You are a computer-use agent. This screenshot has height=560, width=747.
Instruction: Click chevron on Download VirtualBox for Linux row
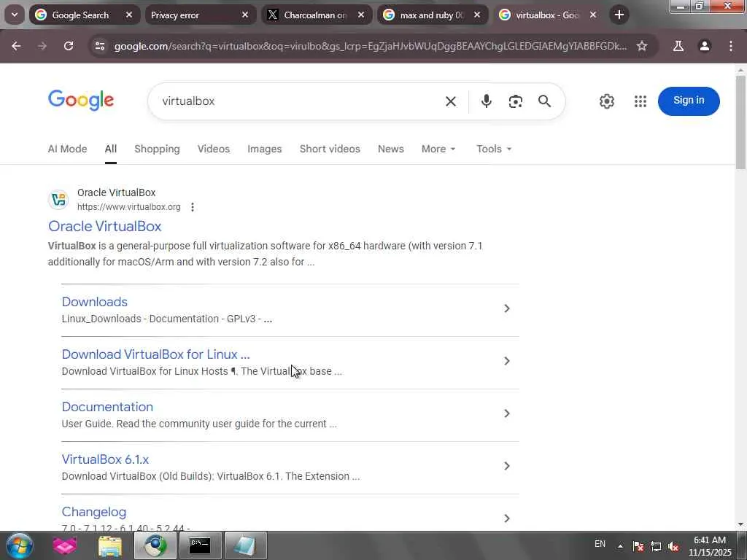(507, 361)
